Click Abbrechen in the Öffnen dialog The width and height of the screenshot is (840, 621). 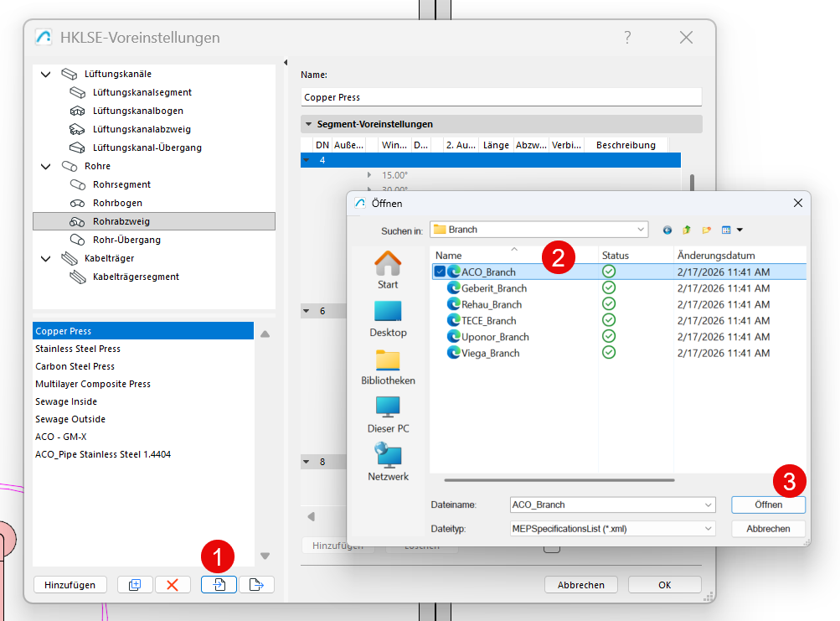click(x=768, y=529)
